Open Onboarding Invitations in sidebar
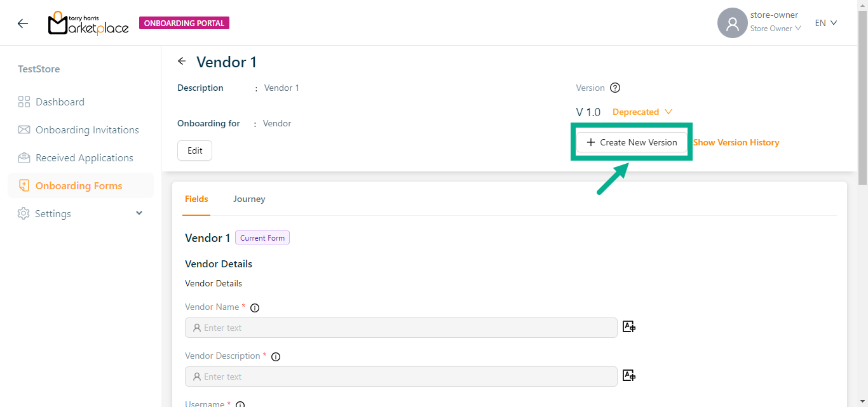Screen dimensions: 868x407 click(87, 130)
